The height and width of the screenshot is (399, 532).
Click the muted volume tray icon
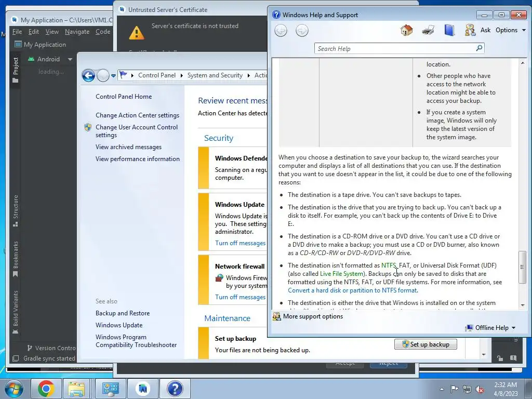(x=480, y=389)
